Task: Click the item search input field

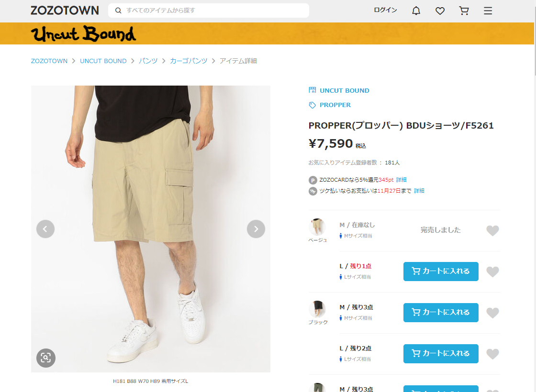Action: [x=209, y=10]
